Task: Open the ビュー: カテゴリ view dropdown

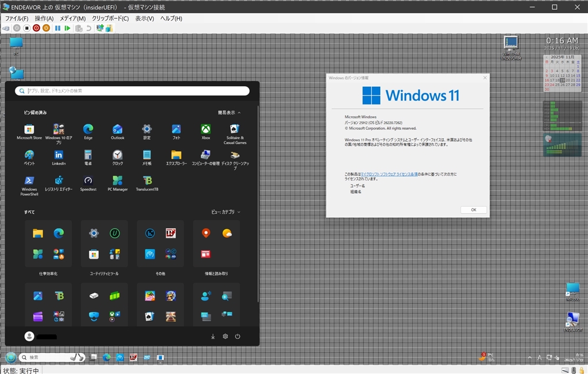Action: [226, 212]
